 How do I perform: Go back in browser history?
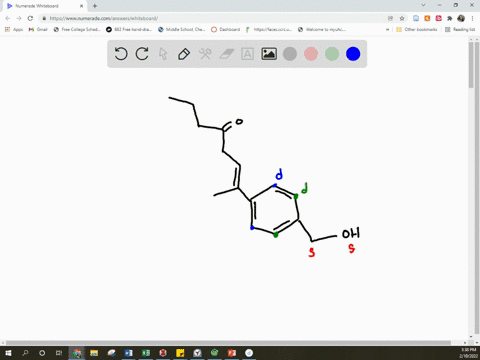(8, 18)
